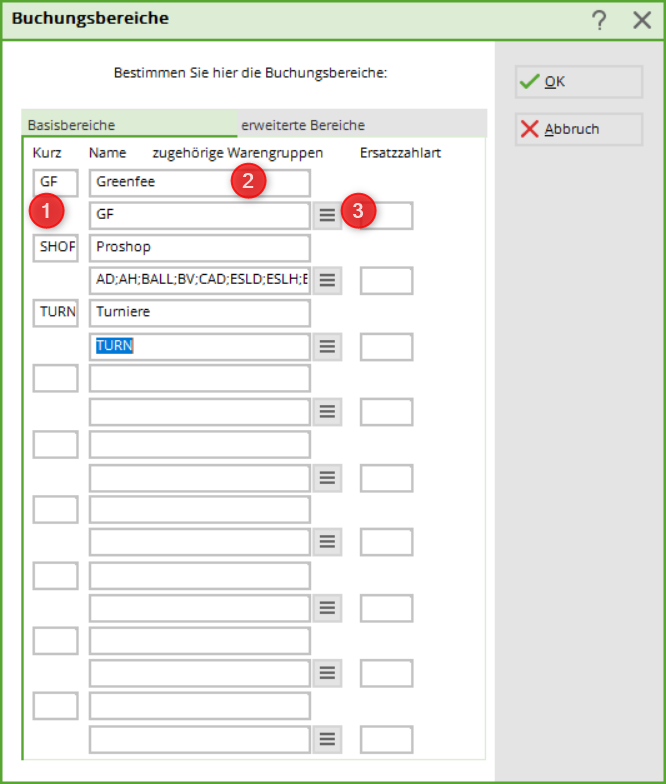666x784 pixels.
Task: Click the Name field containing Turniere
Action: [199, 313]
